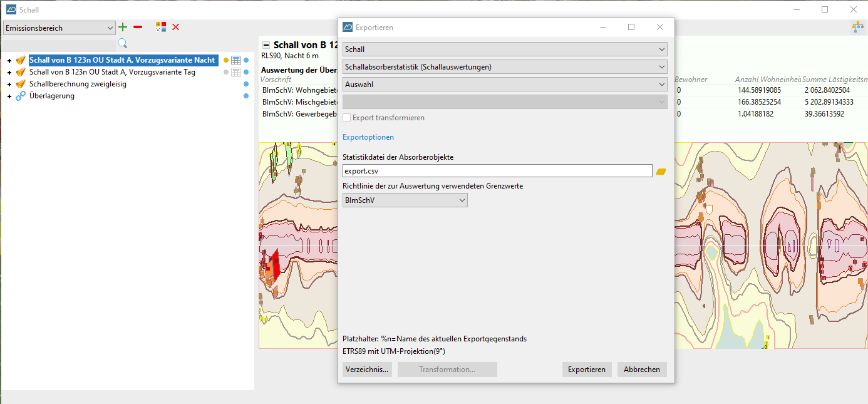
Task: Expand the Schallberechnung zweigleisig tree node
Action: [9, 85]
